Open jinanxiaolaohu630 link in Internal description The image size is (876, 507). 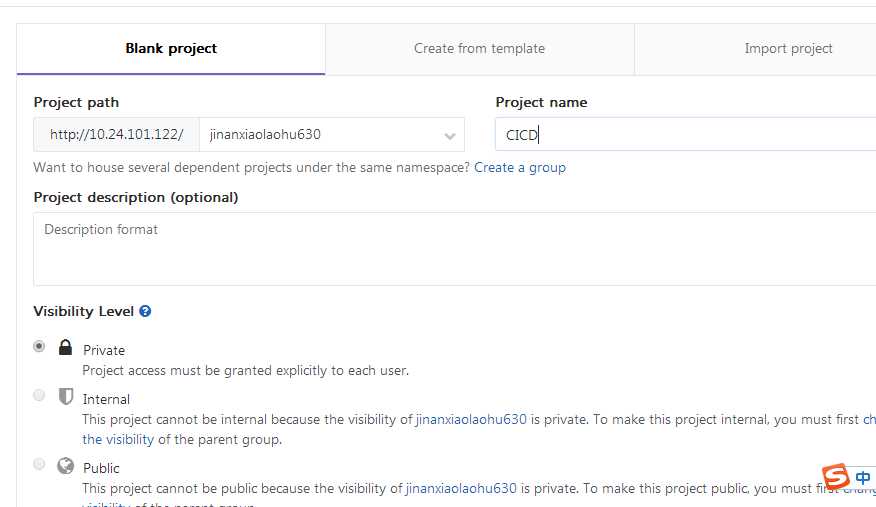(471, 419)
